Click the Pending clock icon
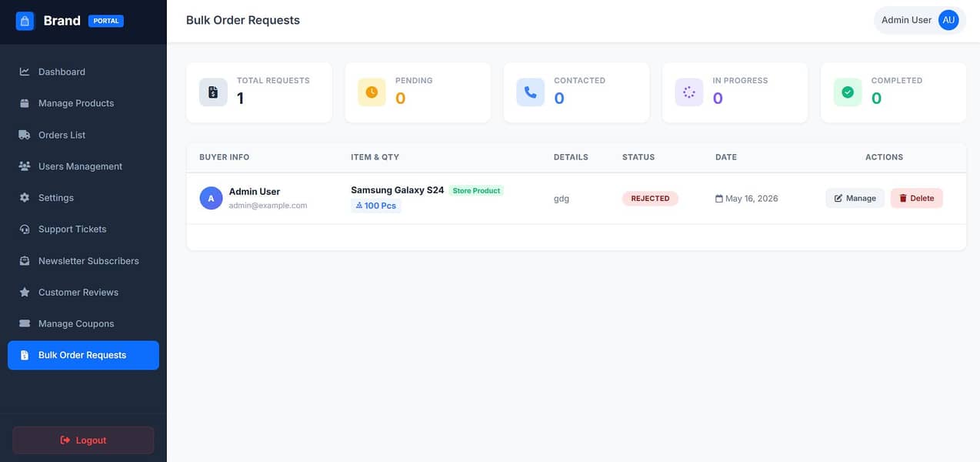 372,92
